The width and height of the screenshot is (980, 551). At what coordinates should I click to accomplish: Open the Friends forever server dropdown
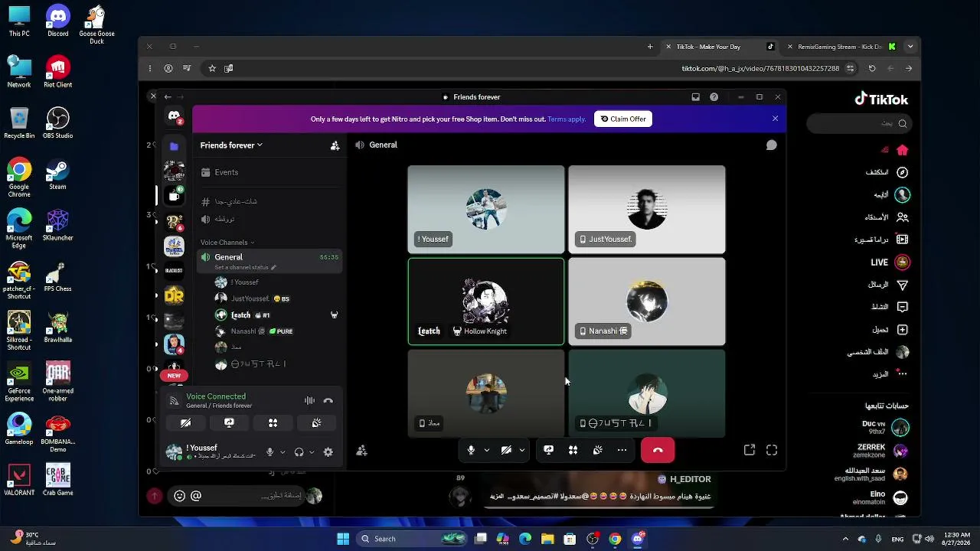231,145
